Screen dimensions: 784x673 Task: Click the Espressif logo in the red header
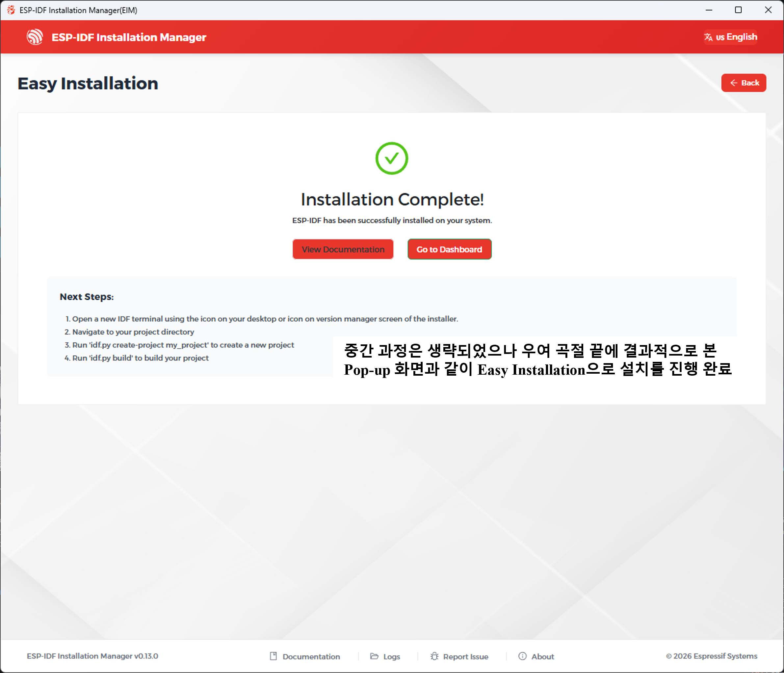click(35, 37)
